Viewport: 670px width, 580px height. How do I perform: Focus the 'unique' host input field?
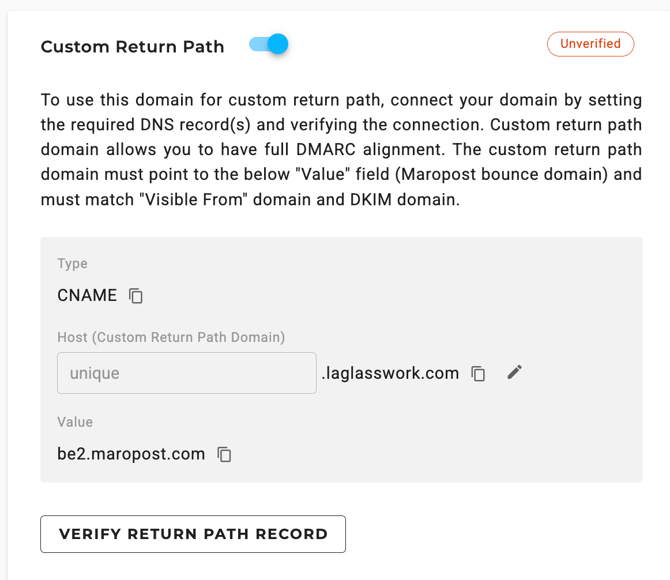point(187,373)
